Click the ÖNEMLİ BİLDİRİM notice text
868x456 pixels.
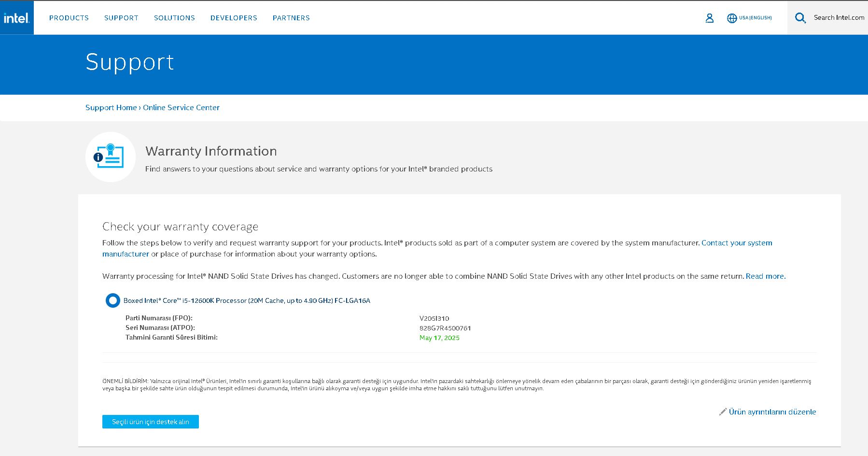click(x=457, y=385)
